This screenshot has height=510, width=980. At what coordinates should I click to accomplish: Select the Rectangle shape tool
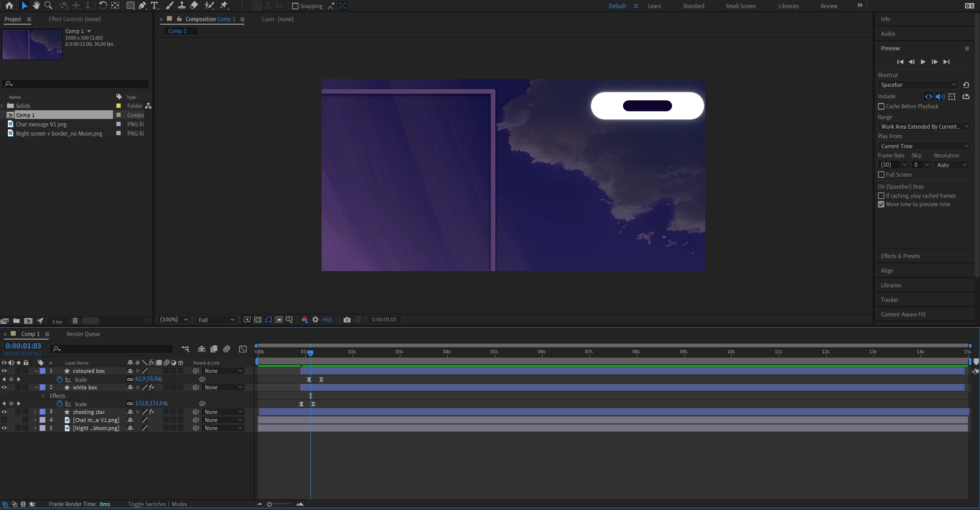130,6
